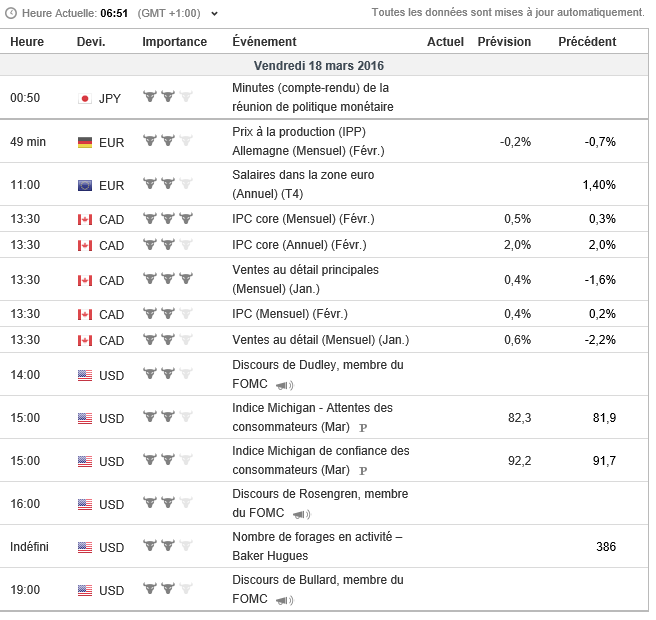Click the German flag in the IPP Allemagne row

tap(85, 142)
